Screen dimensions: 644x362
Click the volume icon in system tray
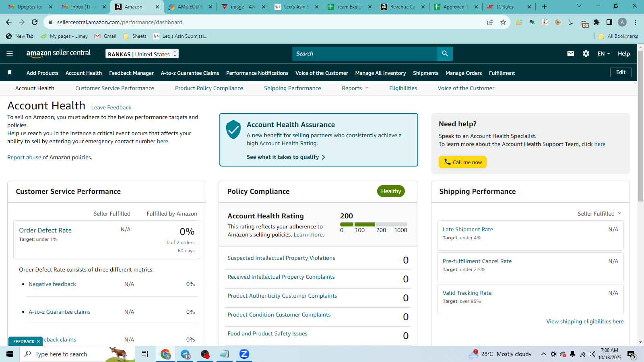592,354
